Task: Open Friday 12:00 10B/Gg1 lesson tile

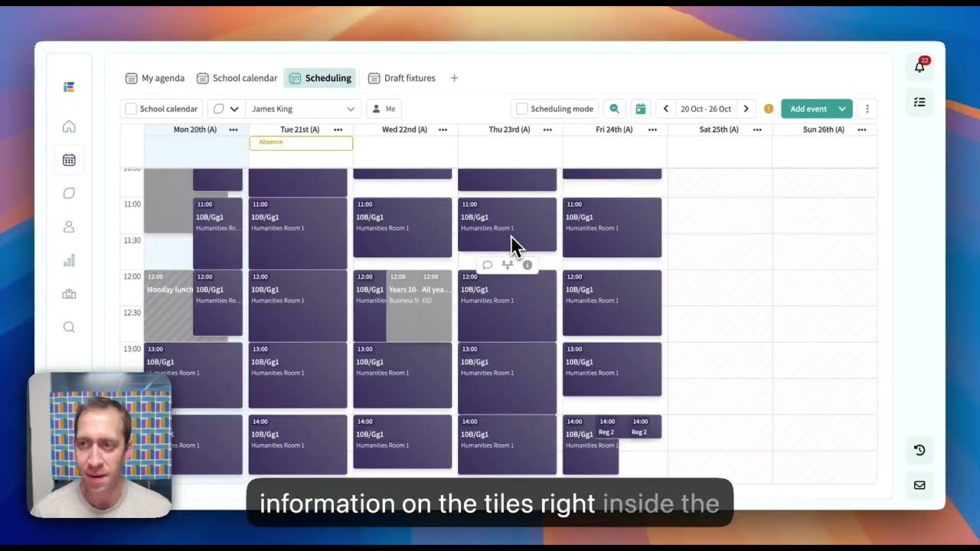Action: 612,303
